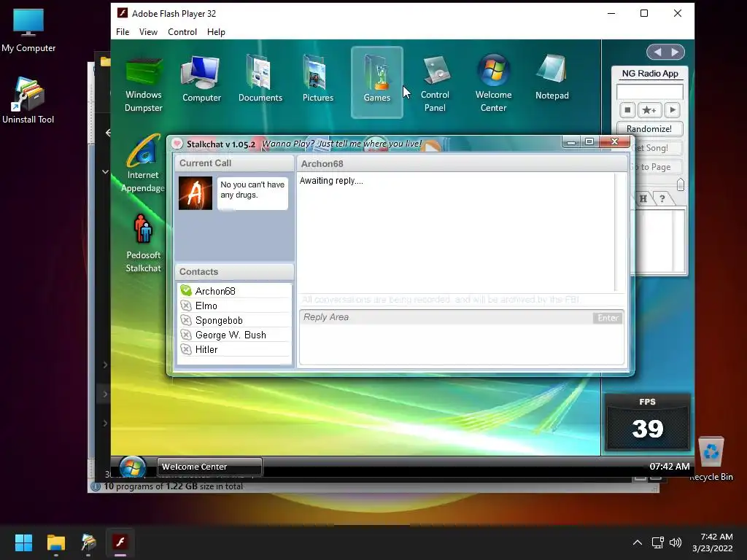Click the star-plus favorite button in NG Radio
This screenshot has height=560, width=747.
pos(649,110)
